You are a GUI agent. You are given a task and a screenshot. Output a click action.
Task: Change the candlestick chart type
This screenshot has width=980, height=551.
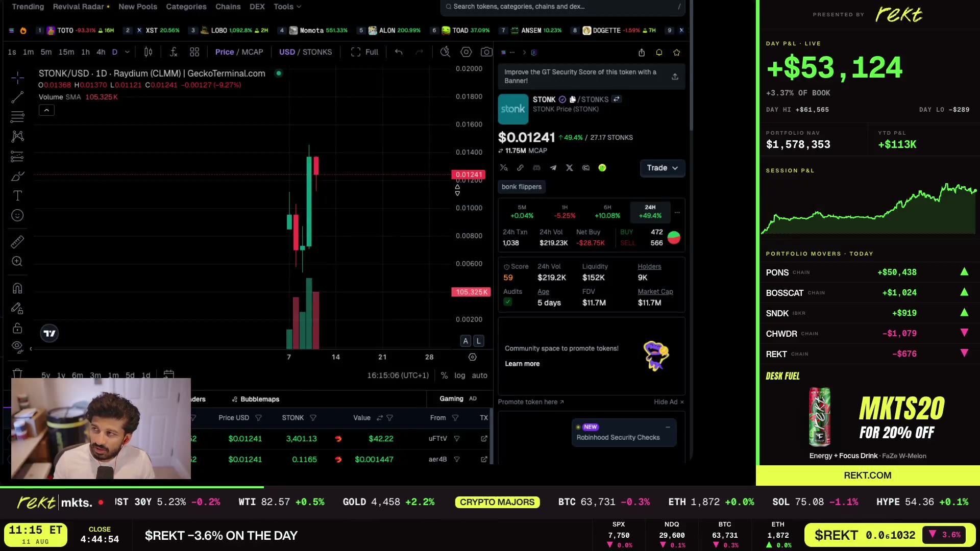point(148,52)
